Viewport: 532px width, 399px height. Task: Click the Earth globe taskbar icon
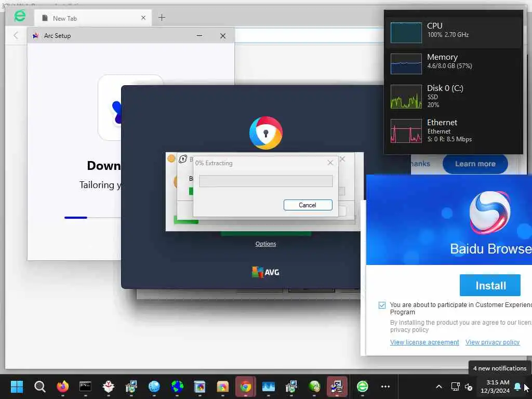[x=177, y=387]
